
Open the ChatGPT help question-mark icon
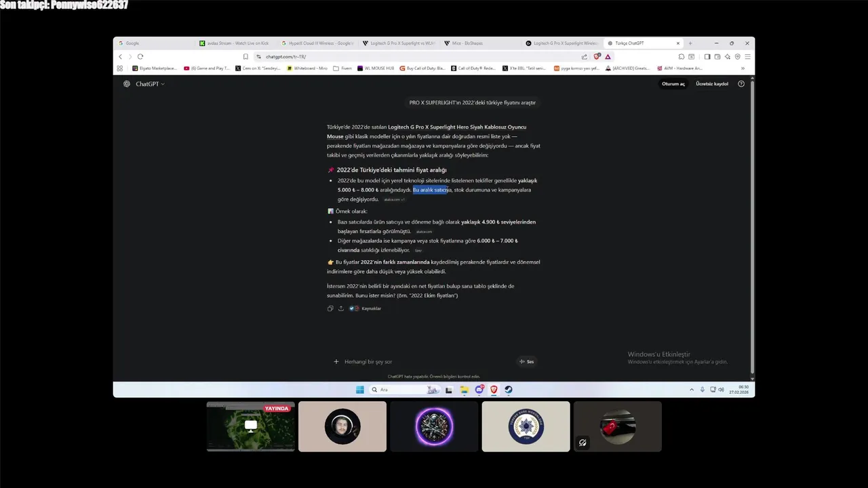(x=741, y=84)
